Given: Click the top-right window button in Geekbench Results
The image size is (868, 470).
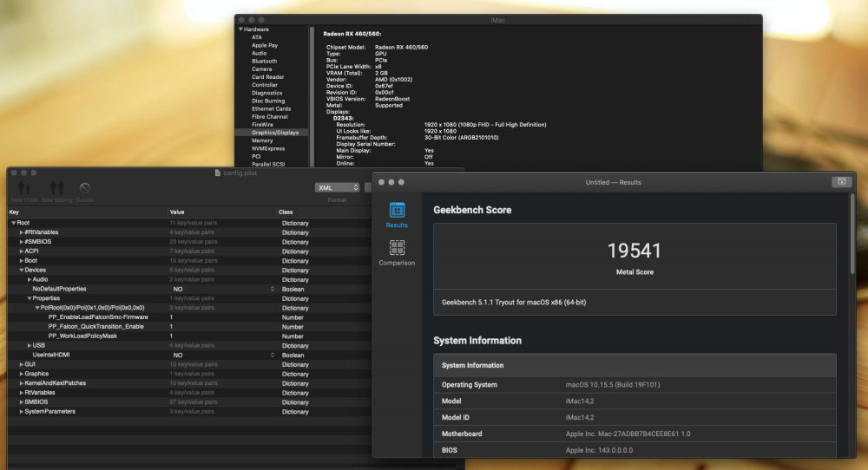Looking at the screenshot, I should coord(841,181).
